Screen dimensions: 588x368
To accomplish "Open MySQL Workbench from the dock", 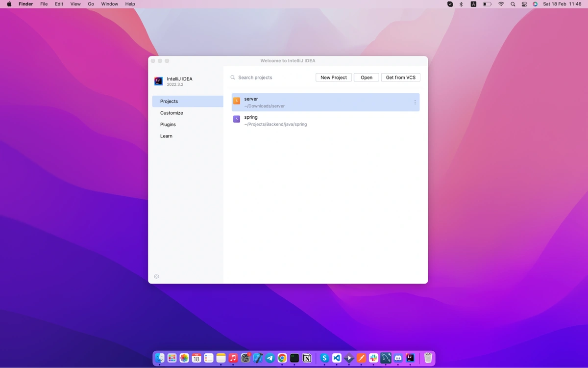I will tap(386, 358).
